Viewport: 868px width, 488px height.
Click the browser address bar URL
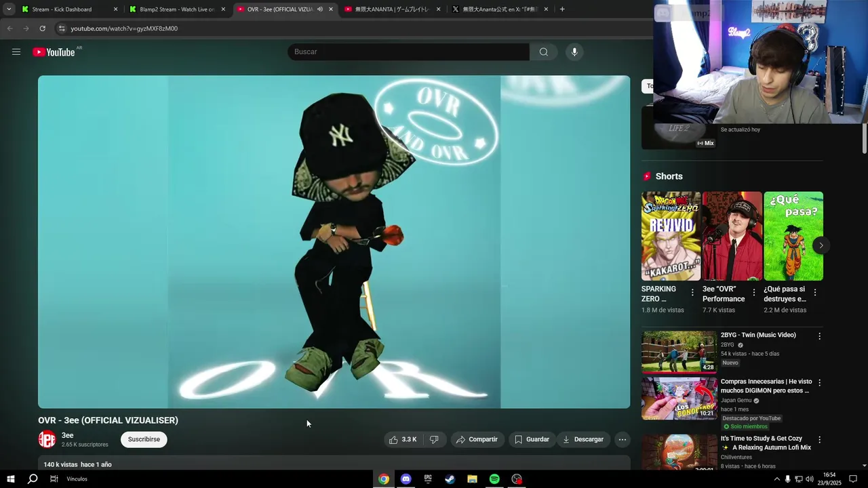124,28
